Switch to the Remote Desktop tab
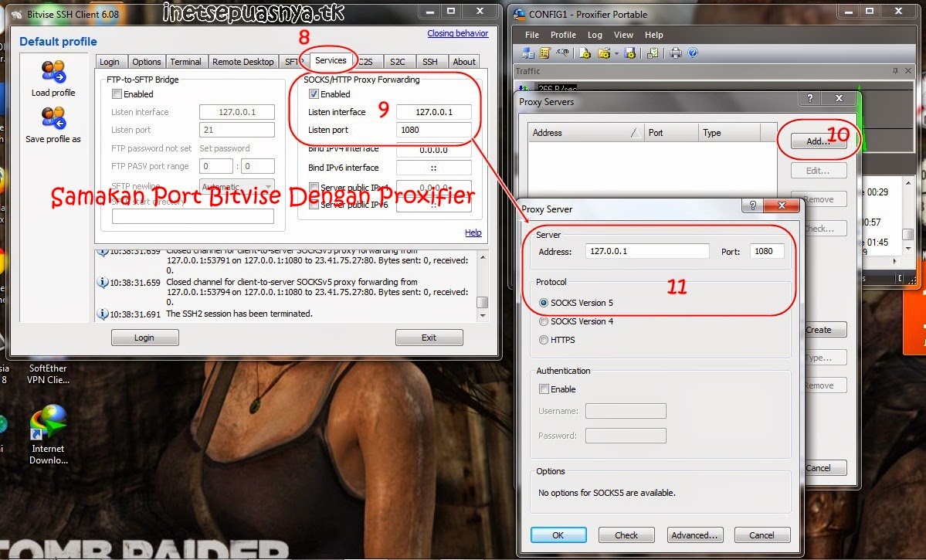Image resolution: width=926 pixels, height=560 pixels. point(243,62)
